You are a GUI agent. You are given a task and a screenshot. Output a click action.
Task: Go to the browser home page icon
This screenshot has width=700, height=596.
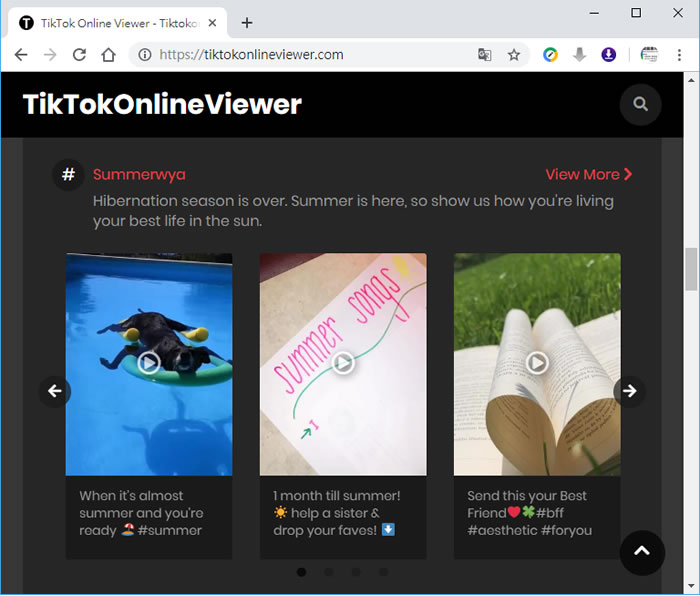tap(109, 55)
